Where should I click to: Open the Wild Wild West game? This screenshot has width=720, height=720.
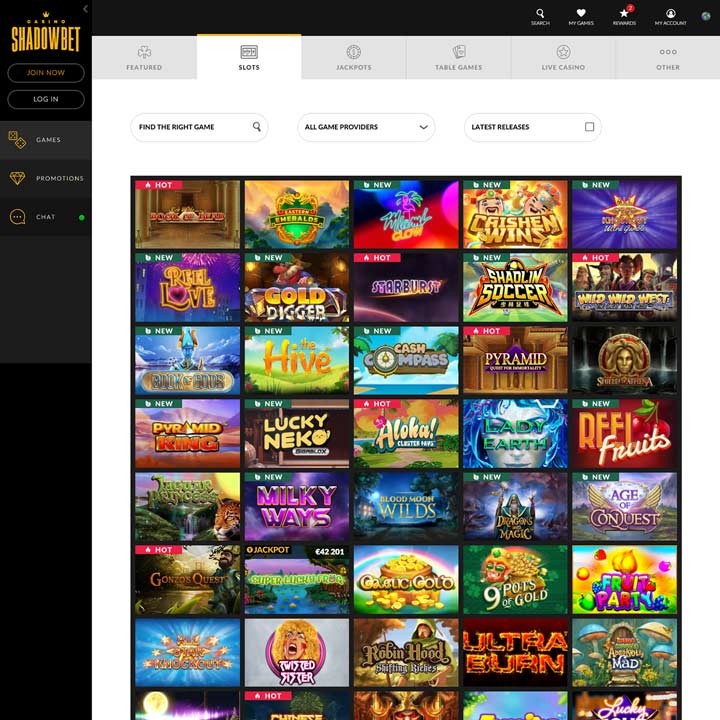coord(624,287)
